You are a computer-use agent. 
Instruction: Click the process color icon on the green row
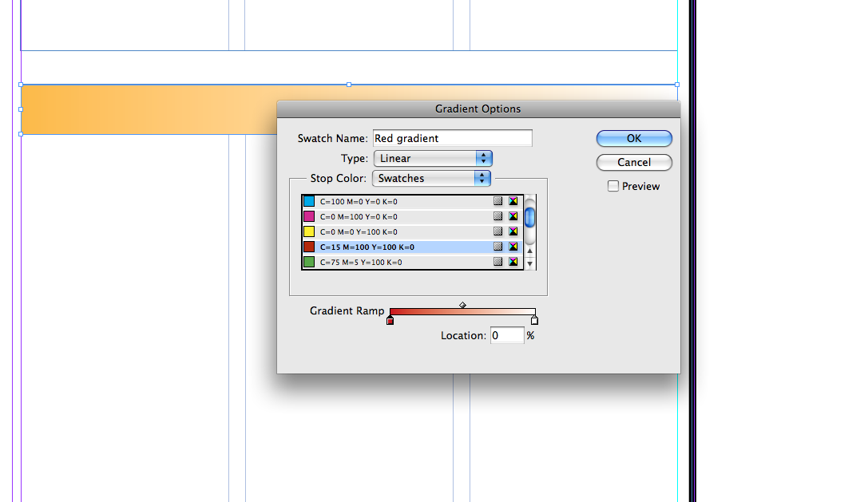tap(497, 262)
